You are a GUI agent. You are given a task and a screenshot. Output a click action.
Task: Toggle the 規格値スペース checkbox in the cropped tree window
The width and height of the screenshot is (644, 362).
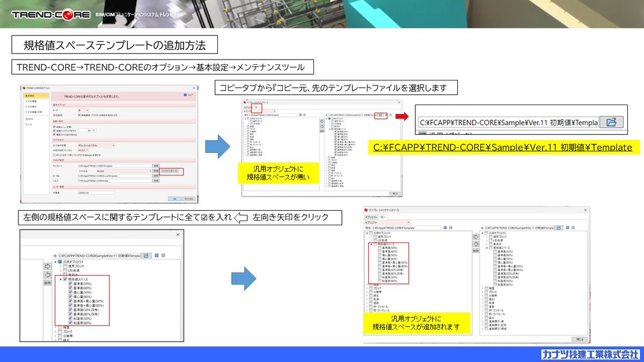tap(65, 279)
